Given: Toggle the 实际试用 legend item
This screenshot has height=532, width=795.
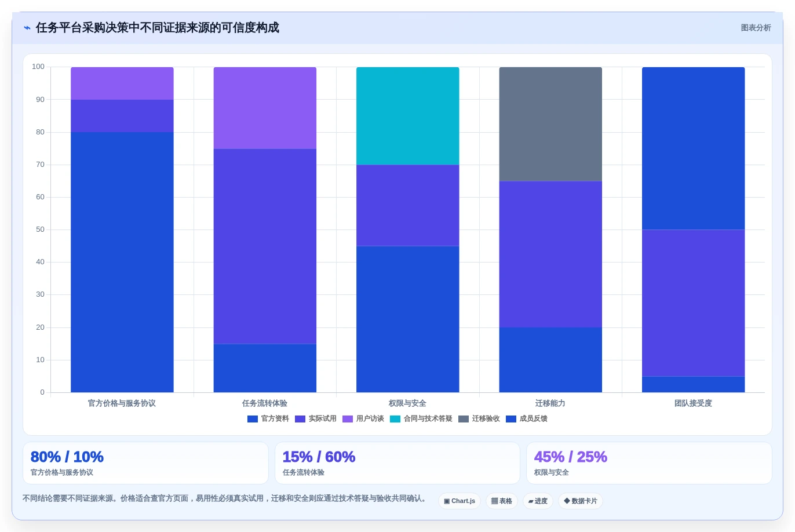Looking at the screenshot, I should (x=315, y=418).
